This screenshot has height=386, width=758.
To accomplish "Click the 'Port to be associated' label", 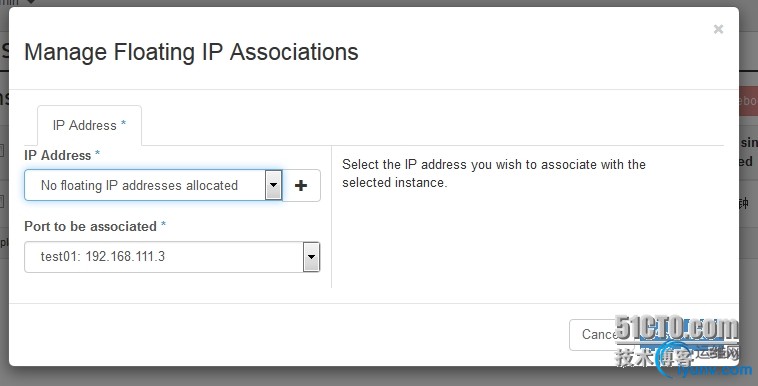I will click(90, 226).
